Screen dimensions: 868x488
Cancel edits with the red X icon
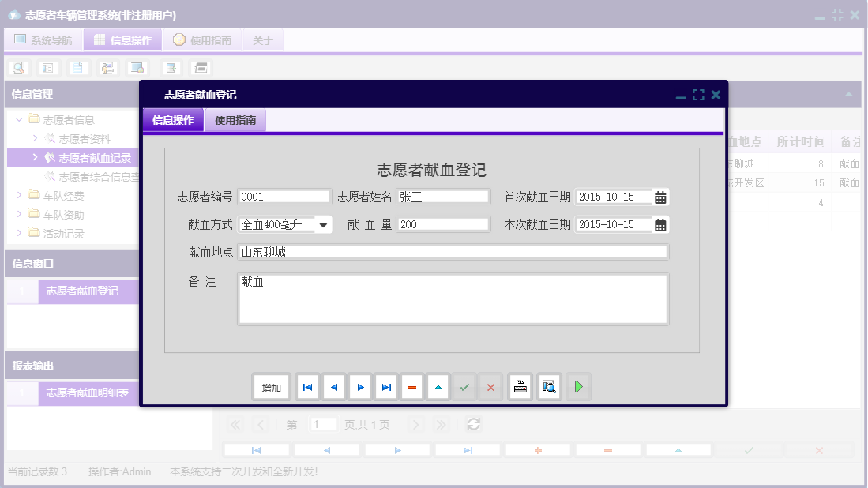pos(490,386)
